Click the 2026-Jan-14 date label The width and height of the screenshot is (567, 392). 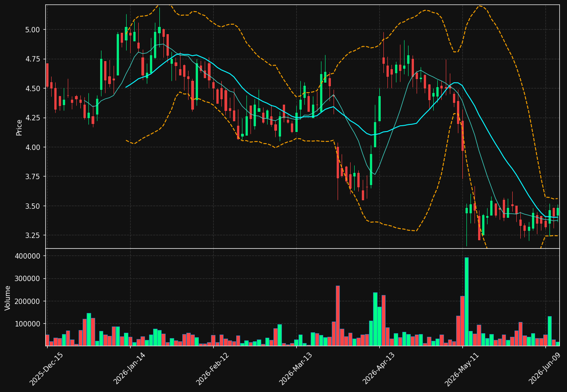[130, 369]
